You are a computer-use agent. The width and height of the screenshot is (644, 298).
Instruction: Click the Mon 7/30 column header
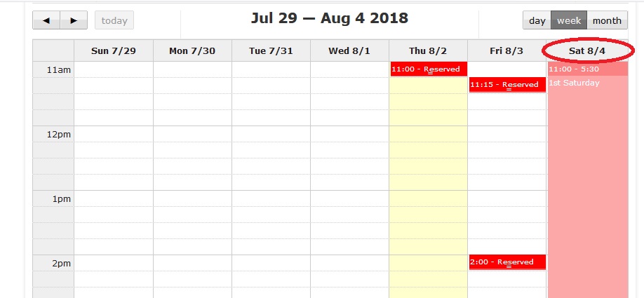[192, 50]
